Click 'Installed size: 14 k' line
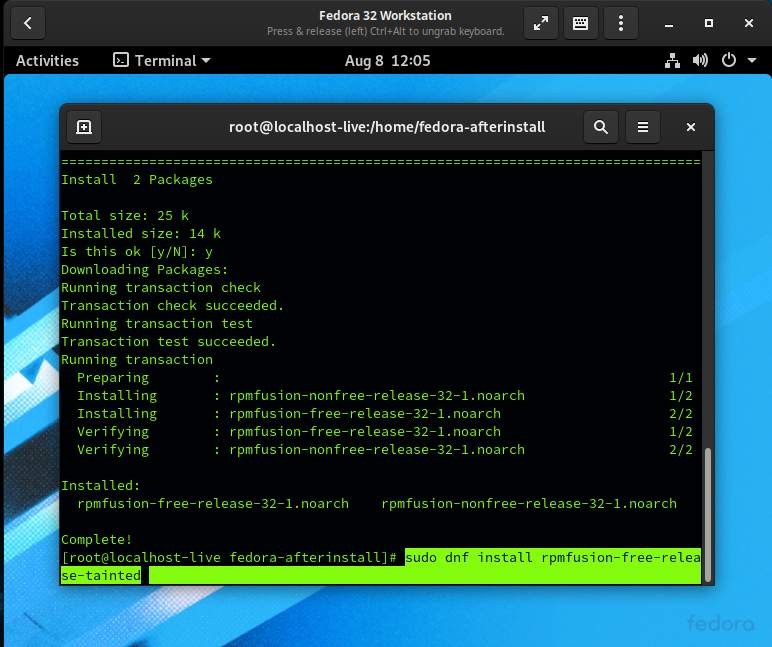 click(x=141, y=233)
